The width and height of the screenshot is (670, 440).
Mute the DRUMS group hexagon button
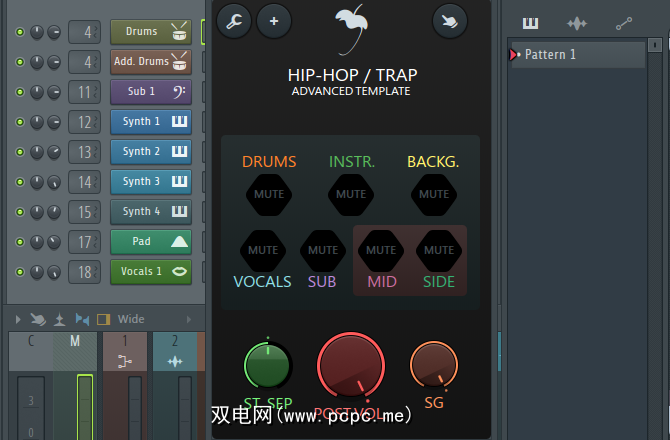(x=269, y=194)
